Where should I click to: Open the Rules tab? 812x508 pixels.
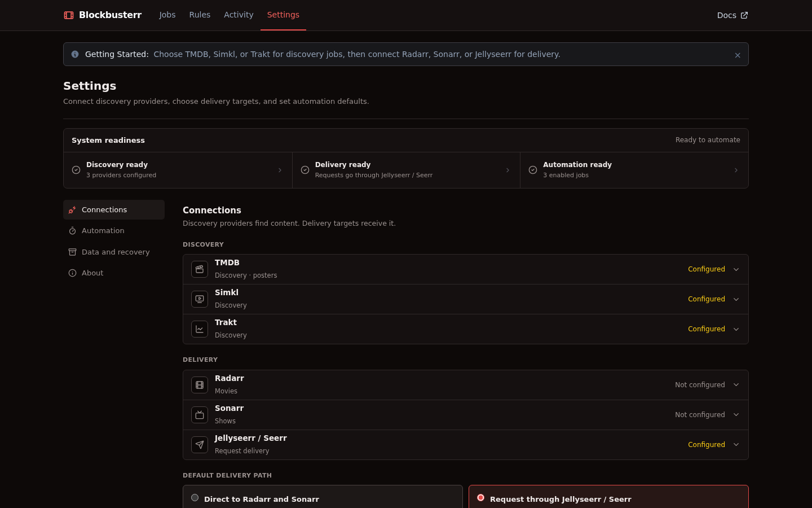200,15
